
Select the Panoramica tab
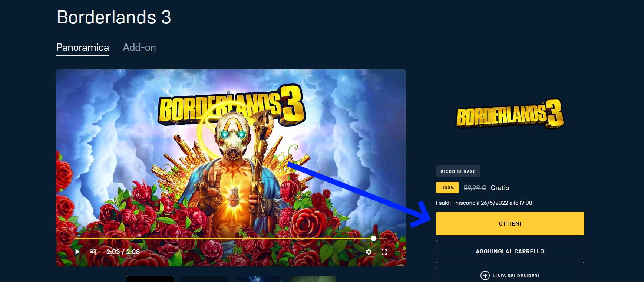[82, 48]
